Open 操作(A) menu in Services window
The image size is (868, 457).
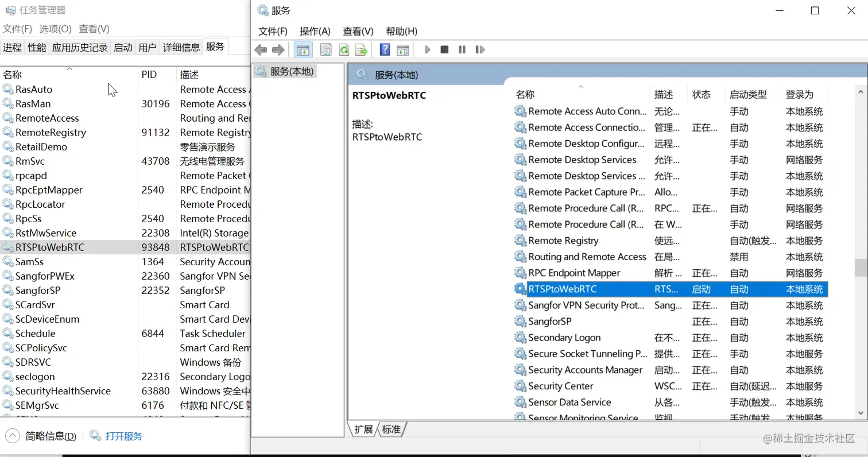tap(315, 31)
